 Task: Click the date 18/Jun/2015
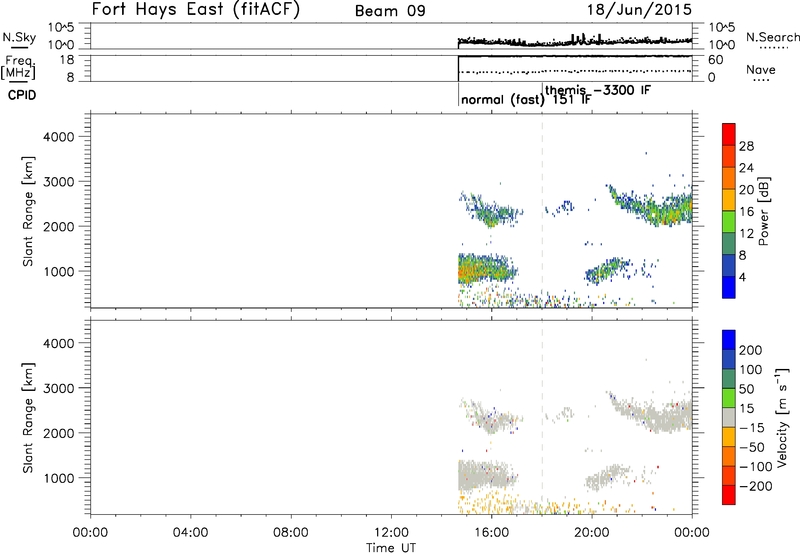coord(639,9)
